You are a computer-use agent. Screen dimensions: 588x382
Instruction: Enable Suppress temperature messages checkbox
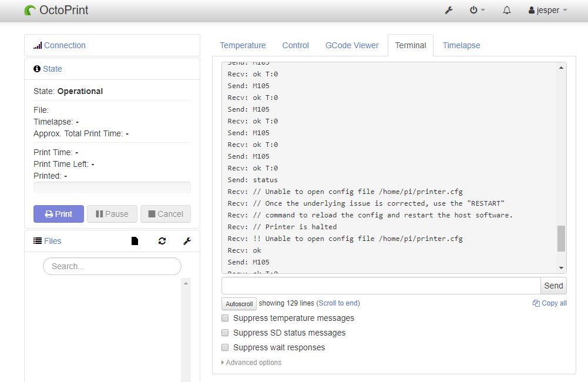pos(225,318)
